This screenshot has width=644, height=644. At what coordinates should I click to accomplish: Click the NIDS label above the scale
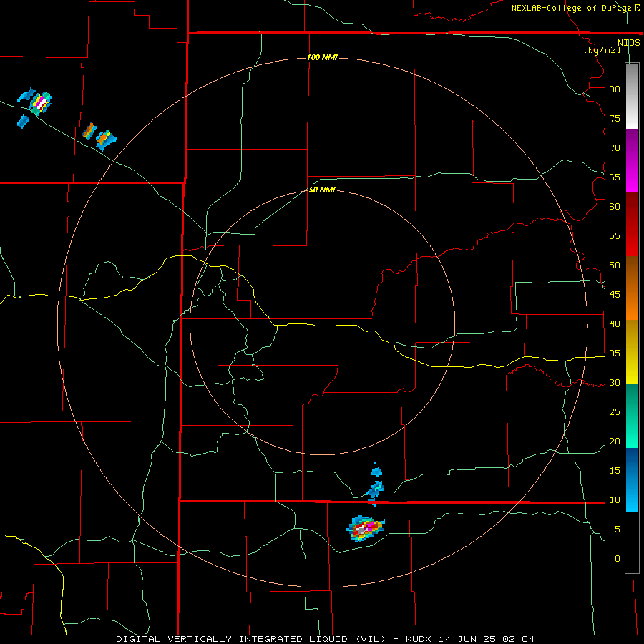(628, 43)
